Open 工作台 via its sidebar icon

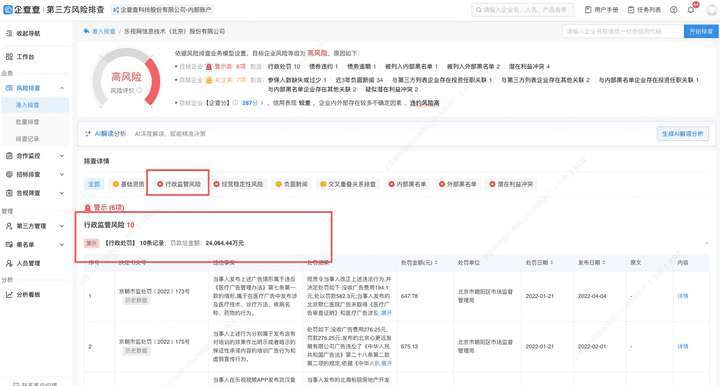click(9, 57)
